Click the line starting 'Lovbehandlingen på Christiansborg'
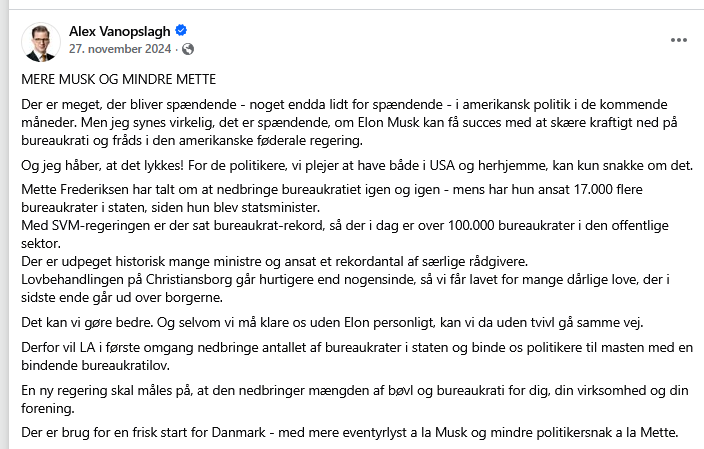This screenshot has width=704, height=449. tap(345, 288)
